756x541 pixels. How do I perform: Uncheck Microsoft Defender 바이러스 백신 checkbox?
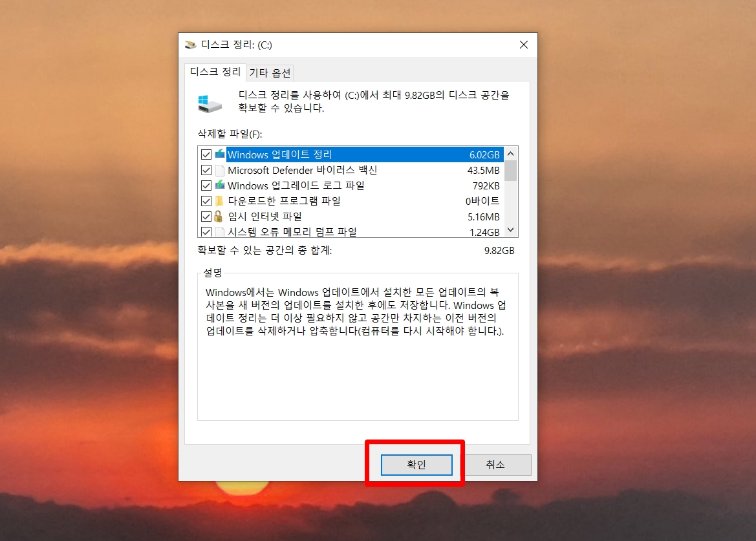click(x=206, y=170)
